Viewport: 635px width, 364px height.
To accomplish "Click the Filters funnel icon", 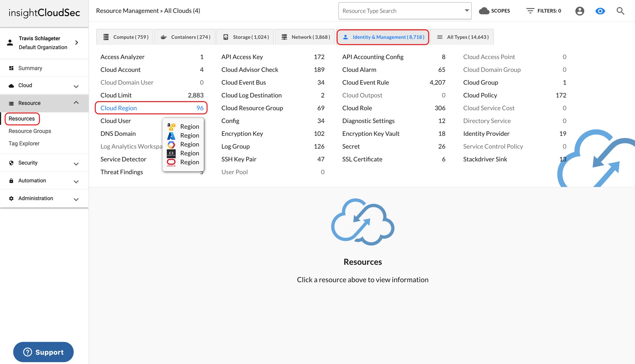I will coord(530,11).
